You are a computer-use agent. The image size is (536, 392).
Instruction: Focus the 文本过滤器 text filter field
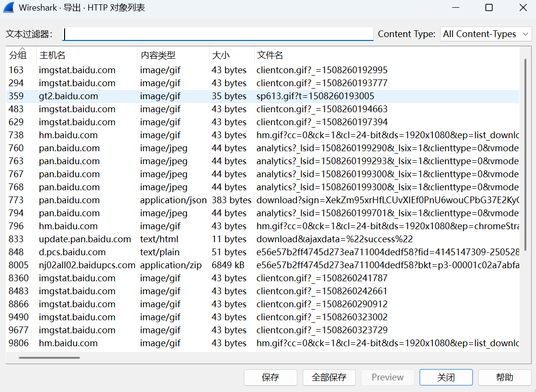[218, 34]
